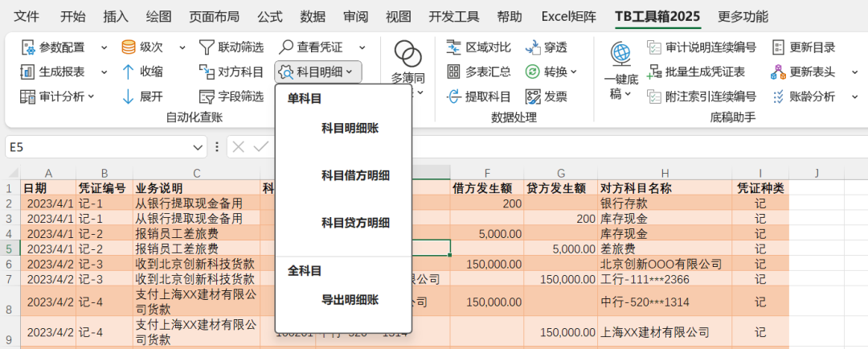Click the 多簿同 overlapping circles icon
The width and height of the screenshot is (868, 349).
[x=408, y=54]
